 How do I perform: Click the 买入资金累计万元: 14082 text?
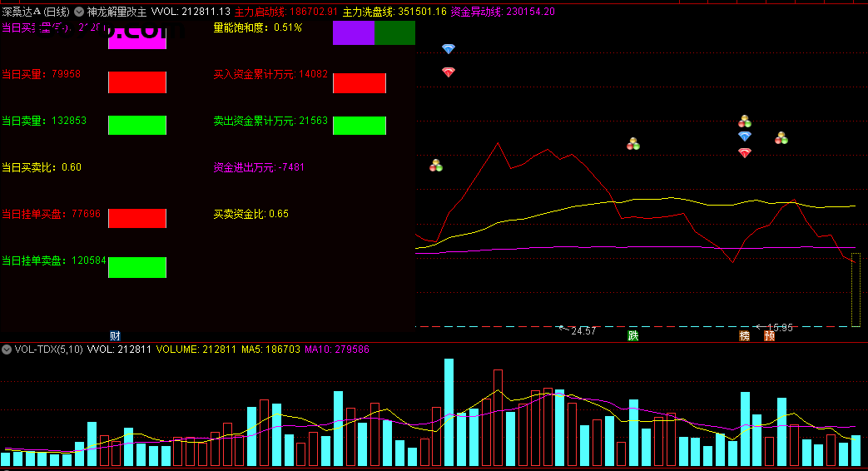[x=270, y=74]
